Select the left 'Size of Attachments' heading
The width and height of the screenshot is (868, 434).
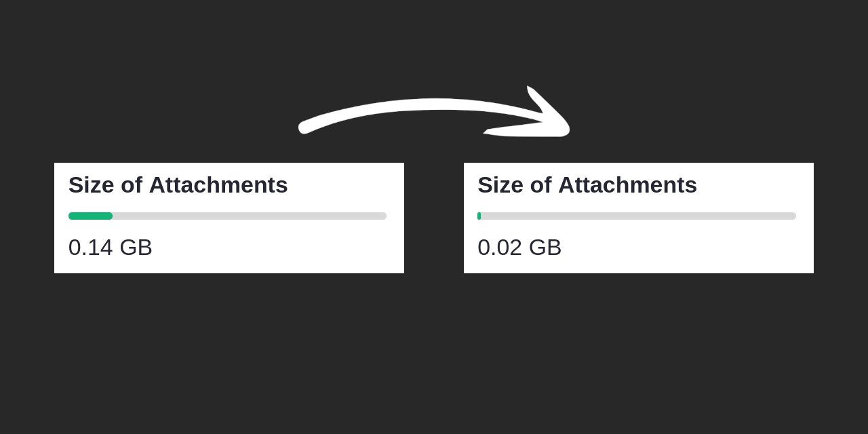(x=178, y=185)
